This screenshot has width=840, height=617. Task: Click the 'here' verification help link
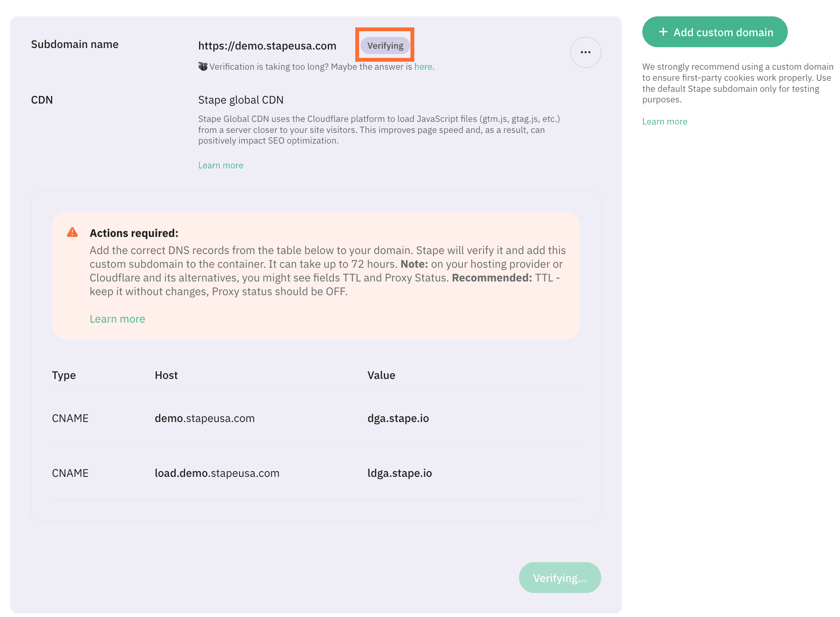click(x=423, y=66)
